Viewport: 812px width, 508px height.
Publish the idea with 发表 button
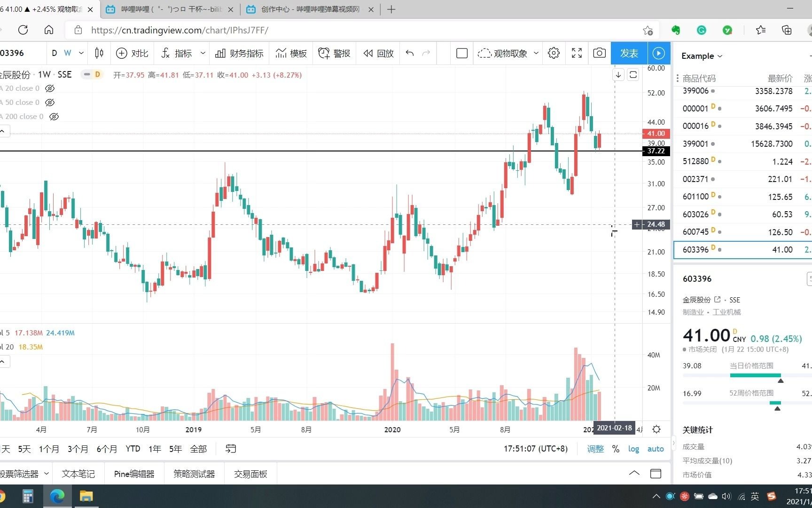[629, 53]
